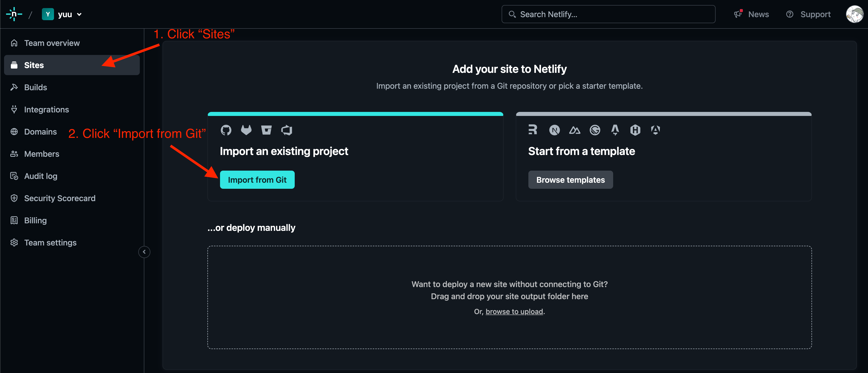Click the Members people icon
Screen dimensions: 868x373
(14, 154)
